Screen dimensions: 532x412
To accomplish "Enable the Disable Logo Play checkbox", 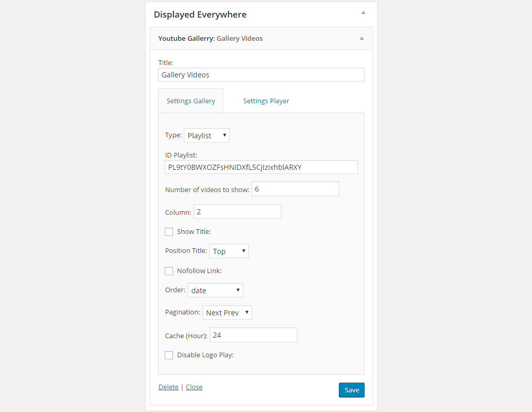I will [169, 355].
